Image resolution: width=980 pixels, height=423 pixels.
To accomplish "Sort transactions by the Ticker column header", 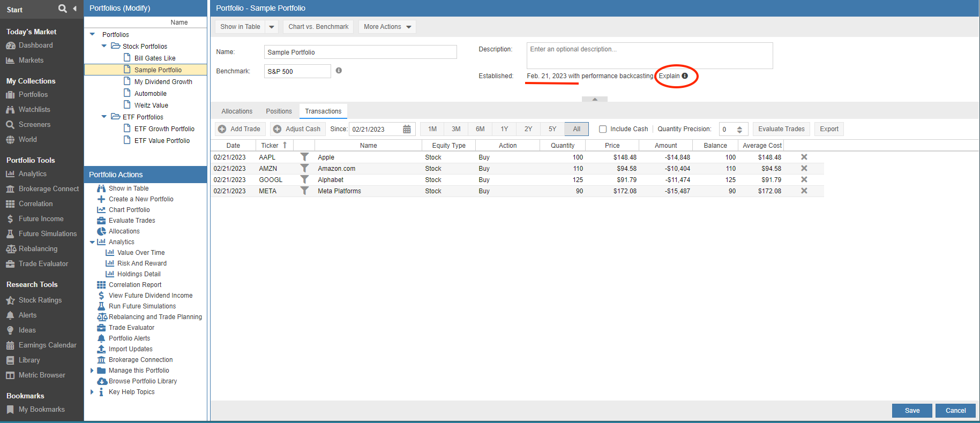I will [274, 146].
